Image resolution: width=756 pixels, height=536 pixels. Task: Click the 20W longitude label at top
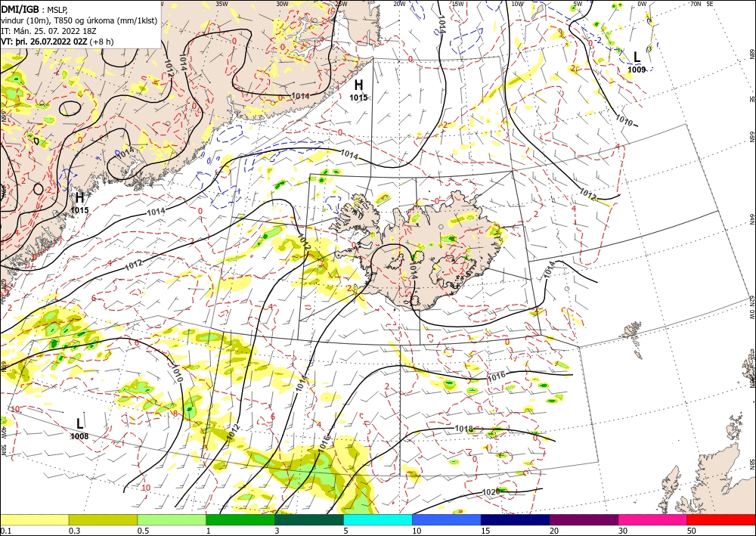[399, 4]
